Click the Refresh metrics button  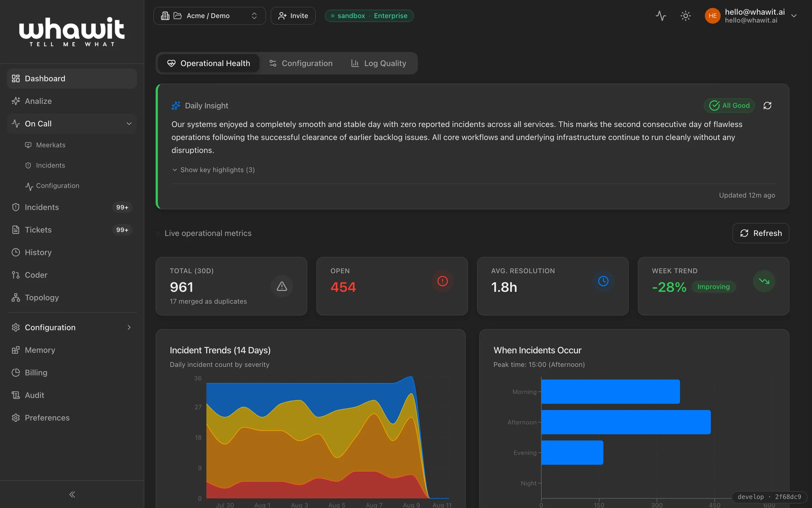[761, 233]
